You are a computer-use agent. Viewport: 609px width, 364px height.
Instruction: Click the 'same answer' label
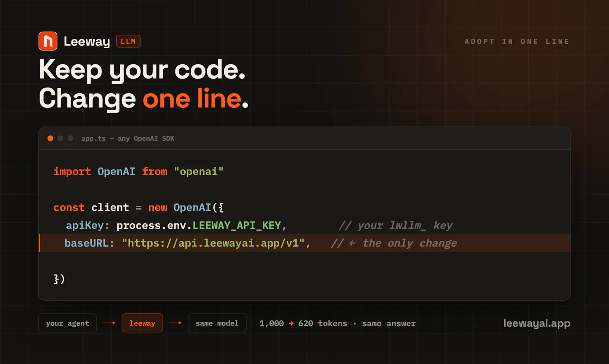pos(389,323)
